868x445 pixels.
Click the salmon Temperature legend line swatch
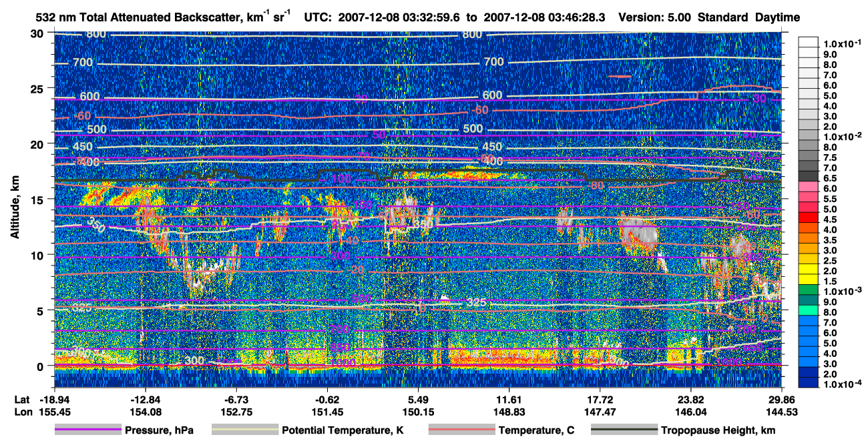[x=461, y=430]
